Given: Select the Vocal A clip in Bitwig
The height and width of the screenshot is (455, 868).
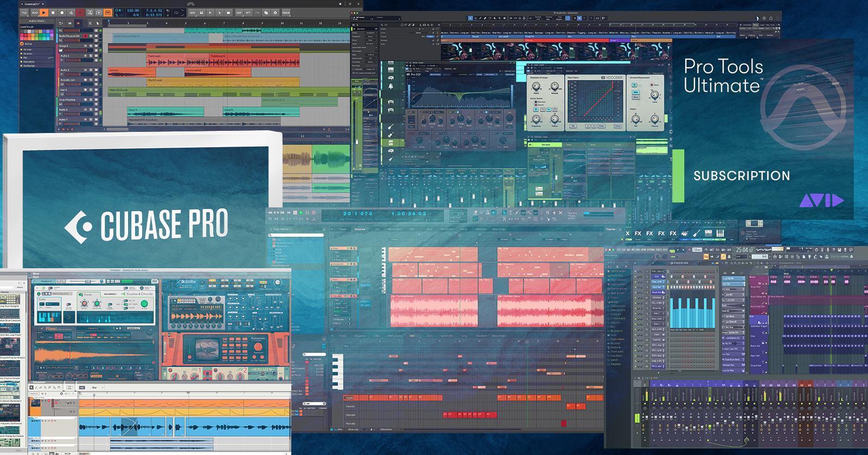Looking at the screenshot, I should coord(165,112).
